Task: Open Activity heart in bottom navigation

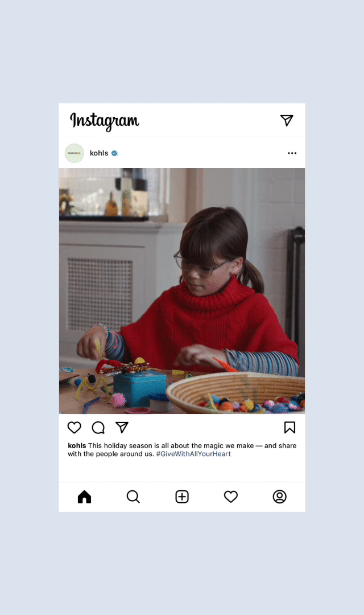Action: click(x=231, y=497)
